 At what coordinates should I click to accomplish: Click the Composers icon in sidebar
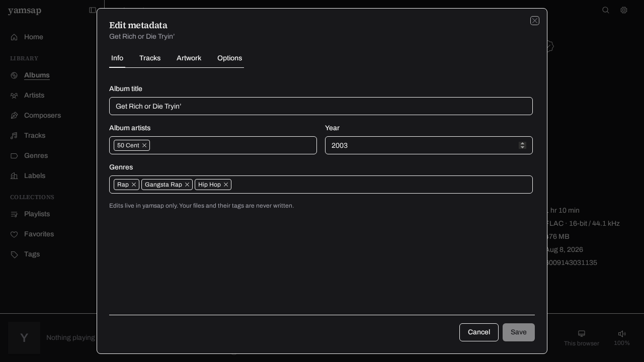(14, 116)
